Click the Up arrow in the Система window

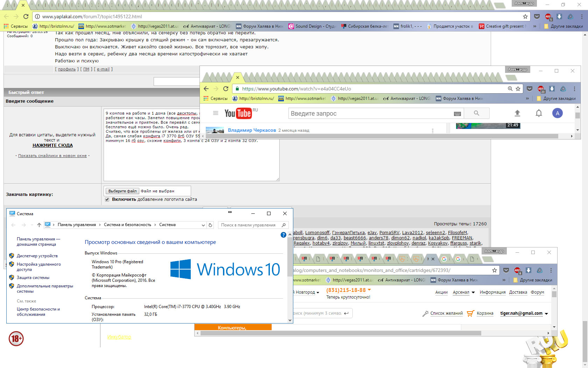(x=39, y=225)
